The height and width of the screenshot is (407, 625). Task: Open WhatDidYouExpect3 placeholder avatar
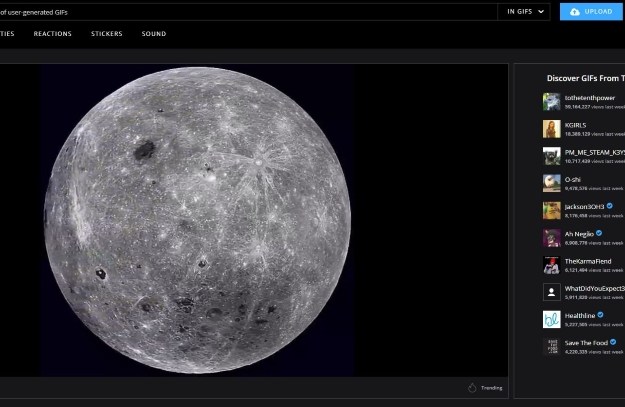coord(551,292)
